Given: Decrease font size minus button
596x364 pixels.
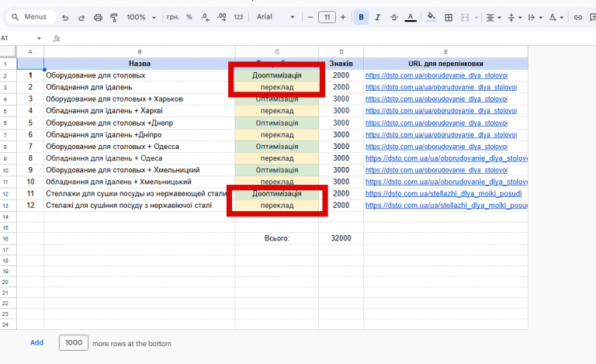Looking at the screenshot, I should [310, 17].
